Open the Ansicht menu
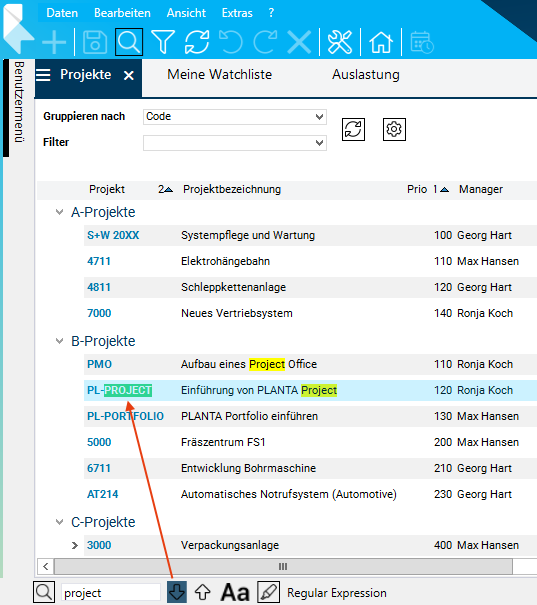The image size is (537, 605). click(186, 13)
